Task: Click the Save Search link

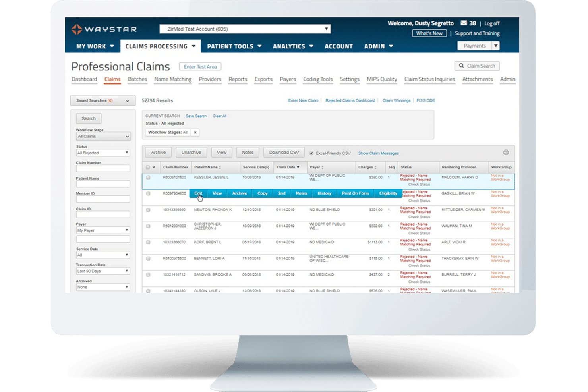Action: point(196,116)
